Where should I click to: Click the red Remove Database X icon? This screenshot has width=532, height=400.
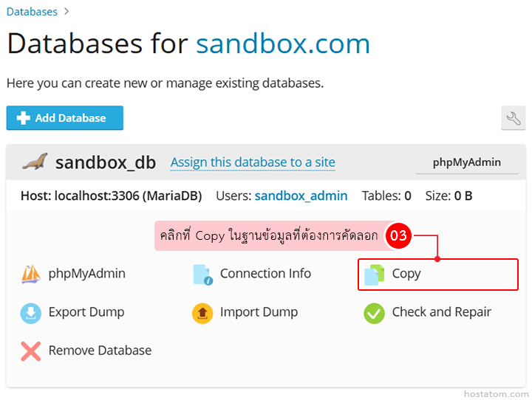[30, 351]
